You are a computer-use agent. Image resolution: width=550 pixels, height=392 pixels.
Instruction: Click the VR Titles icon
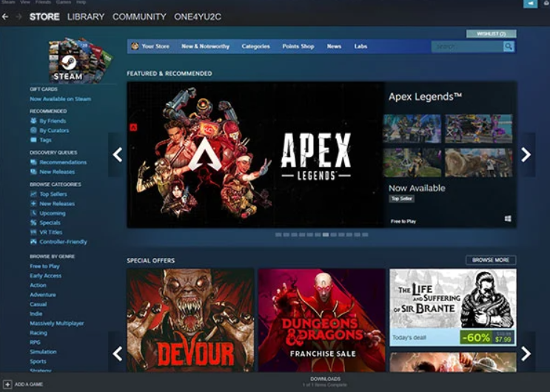(x=33, y=232)
